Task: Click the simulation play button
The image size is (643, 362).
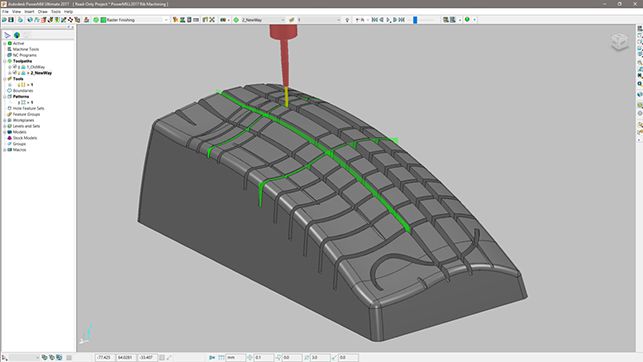Action: click(x=389, y=20)
